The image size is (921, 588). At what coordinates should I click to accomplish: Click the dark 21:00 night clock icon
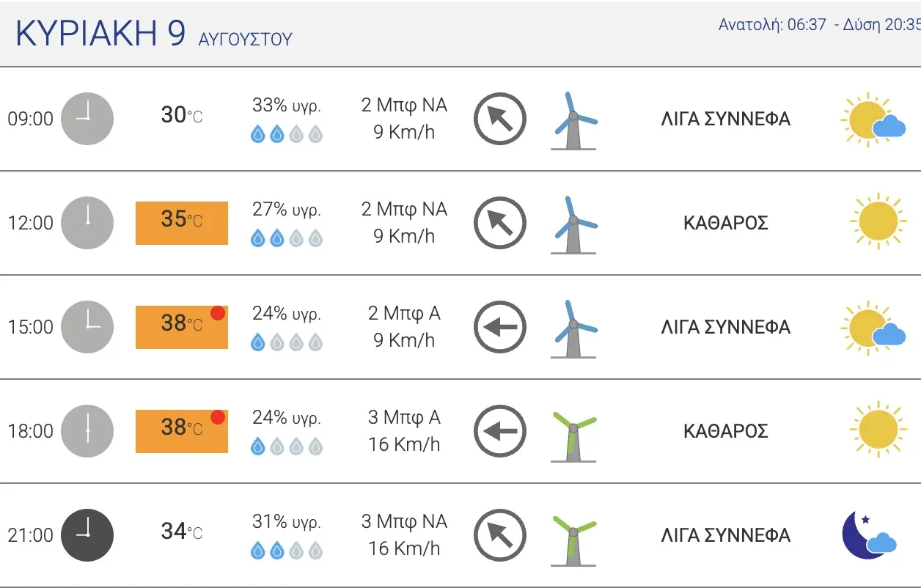click(87, 535)
